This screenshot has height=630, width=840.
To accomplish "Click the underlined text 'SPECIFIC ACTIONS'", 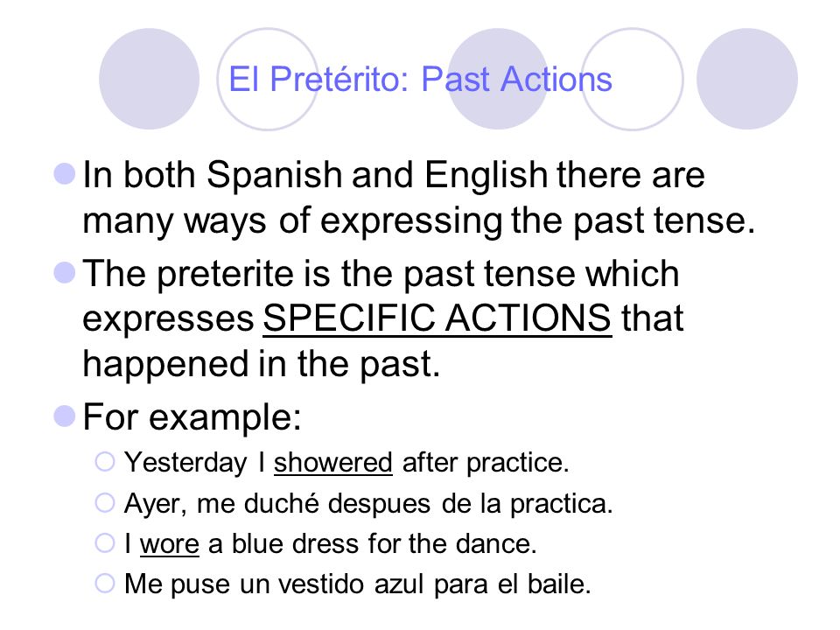I will tap(437, 318).
